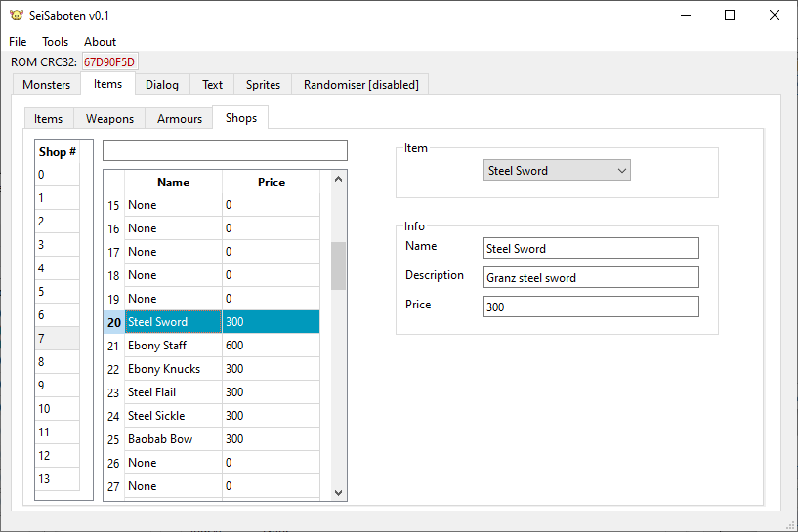The width and height of the screenshot is (798, 532).
Task: Click the 300 price cell of Steel Flail
Action: (271, 392)
